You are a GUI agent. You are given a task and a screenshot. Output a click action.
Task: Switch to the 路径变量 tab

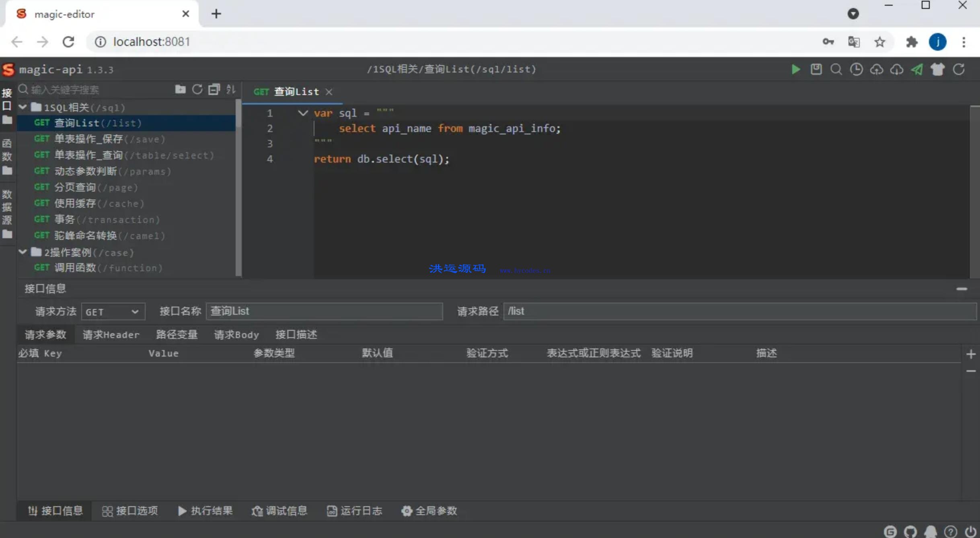point(177,334)
